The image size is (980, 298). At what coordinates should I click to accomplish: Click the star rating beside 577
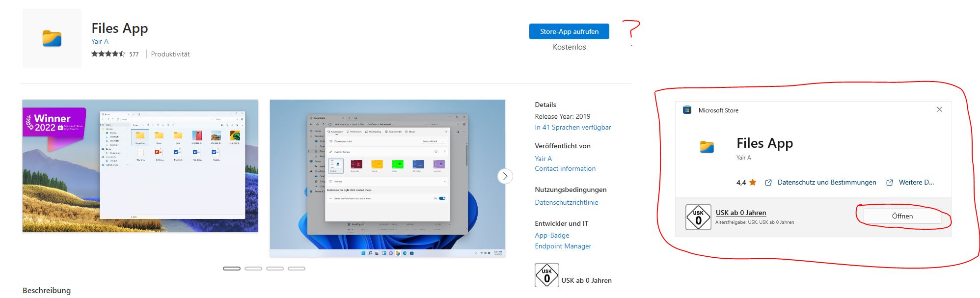pyautogui.click(x=108, y=54)
